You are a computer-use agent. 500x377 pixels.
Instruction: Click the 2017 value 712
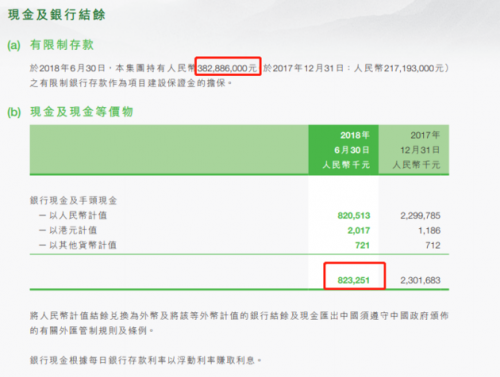point(433,246)
